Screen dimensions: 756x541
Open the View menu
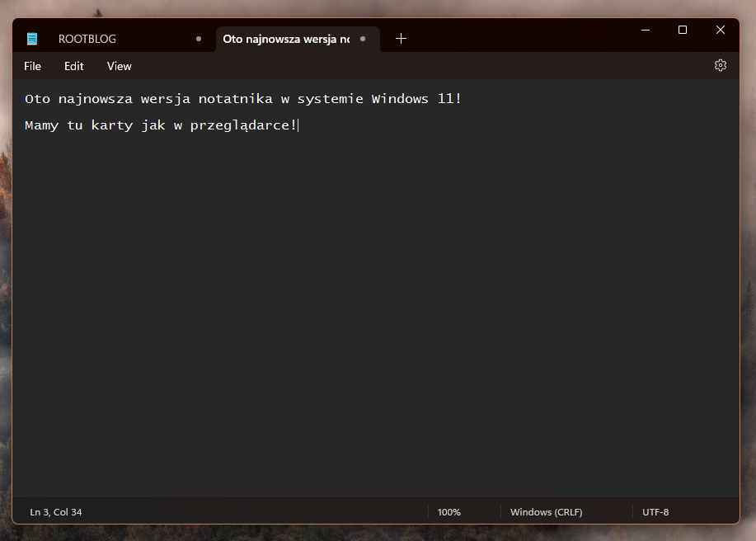tap(120, 66)
